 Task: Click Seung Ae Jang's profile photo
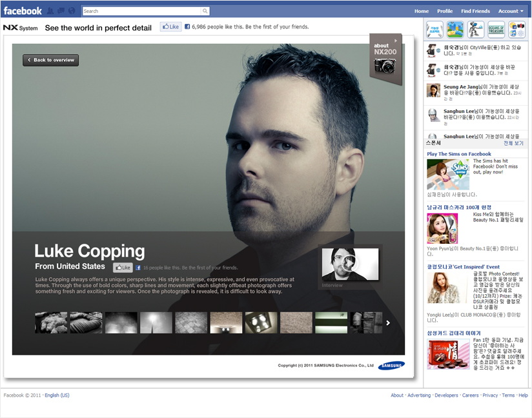(x=433, y=90)
